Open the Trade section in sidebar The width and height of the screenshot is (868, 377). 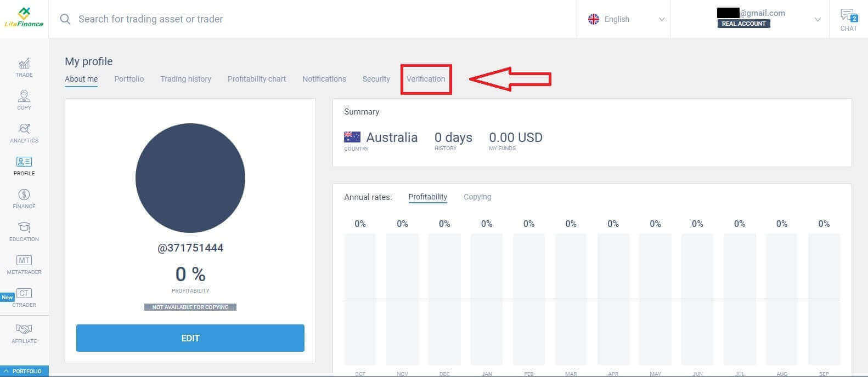[24, 68]
